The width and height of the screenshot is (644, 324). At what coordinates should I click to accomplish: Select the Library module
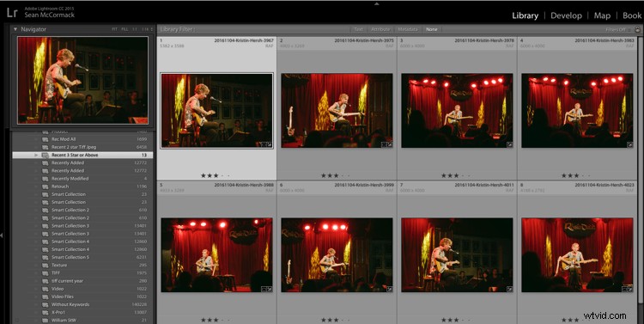coord(525,15)
